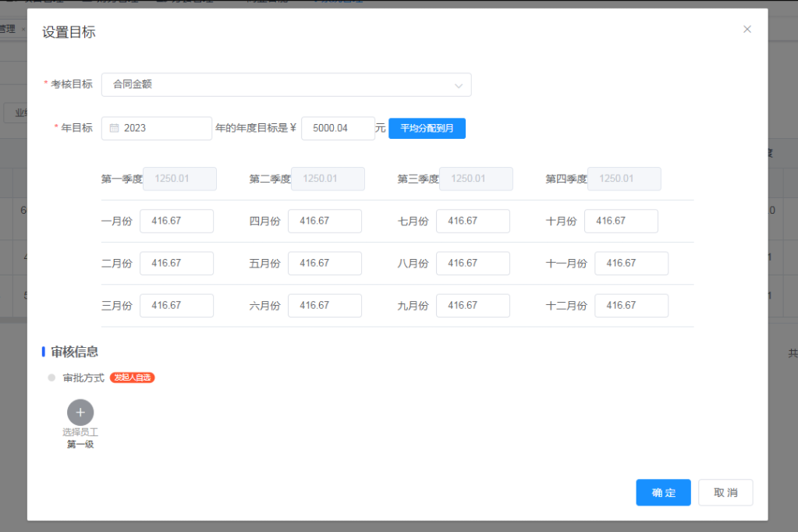Click the dropdown arrow on the 合同金额 field
This screenshot has width=798, height=532.
(460, 84)
